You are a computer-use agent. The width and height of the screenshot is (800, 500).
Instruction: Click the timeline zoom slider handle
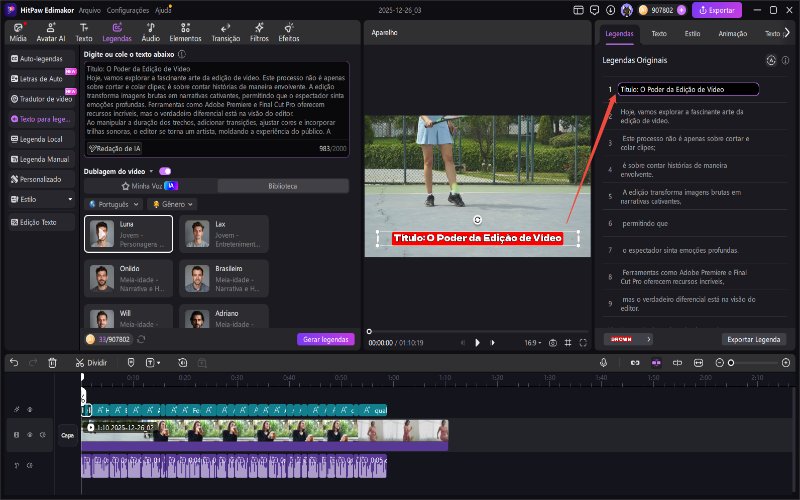click(x=731, y=363)
